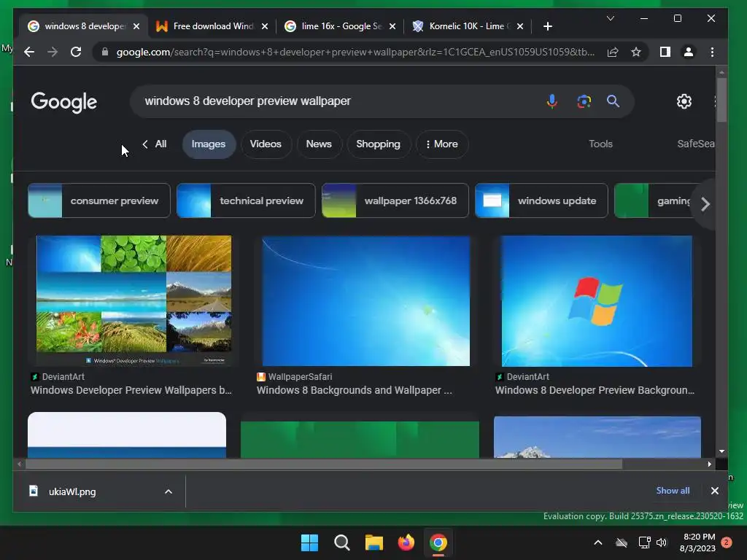Open a new browser tab
This screenshot has height=560, width=747.
(x=548, y=26)
